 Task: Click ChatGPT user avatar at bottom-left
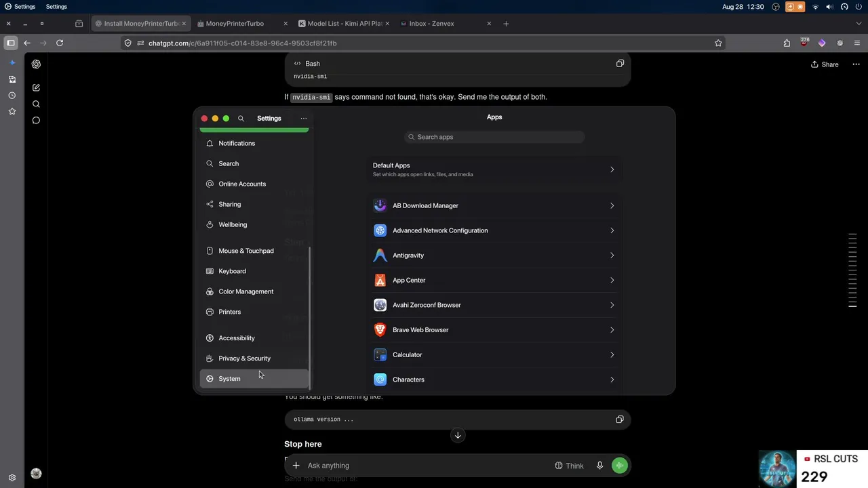pyautogui.click(x=36, y=474)
